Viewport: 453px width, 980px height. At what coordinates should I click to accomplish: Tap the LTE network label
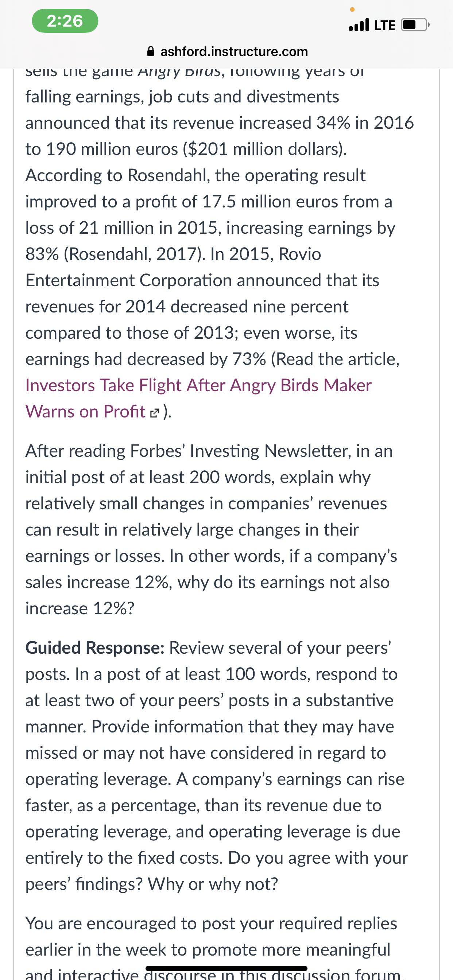pos(385,25)
